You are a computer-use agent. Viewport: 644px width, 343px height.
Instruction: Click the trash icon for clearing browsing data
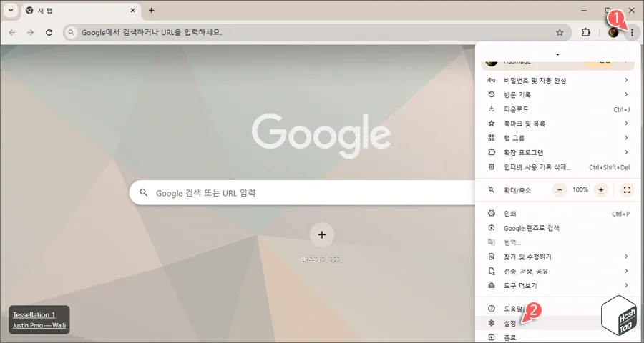pos(491,167)
